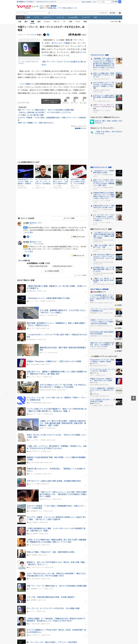Share the article on Facebook
The image size is (138, 644).
tap(48, 35)
